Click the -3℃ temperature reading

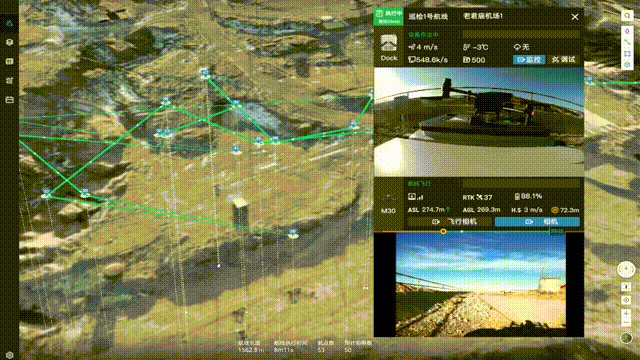coord(476,47)
